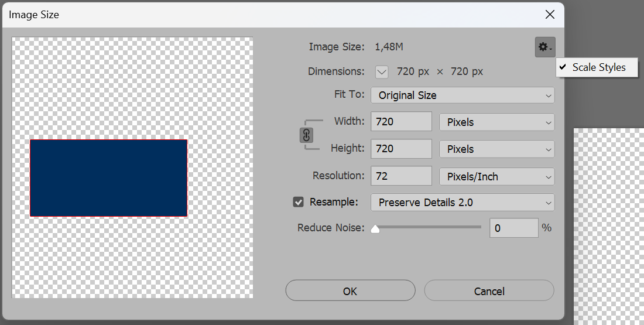The width and height of the screenshot is (644, 325).
Task: Open the Width units dropdown
Action: pos(496,122)
